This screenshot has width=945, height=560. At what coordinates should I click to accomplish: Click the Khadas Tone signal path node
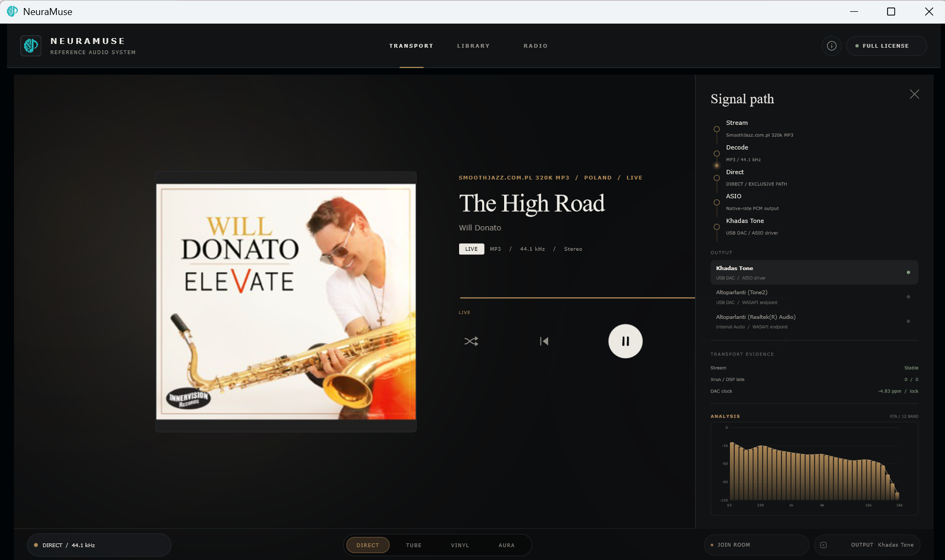click(717, 227)
